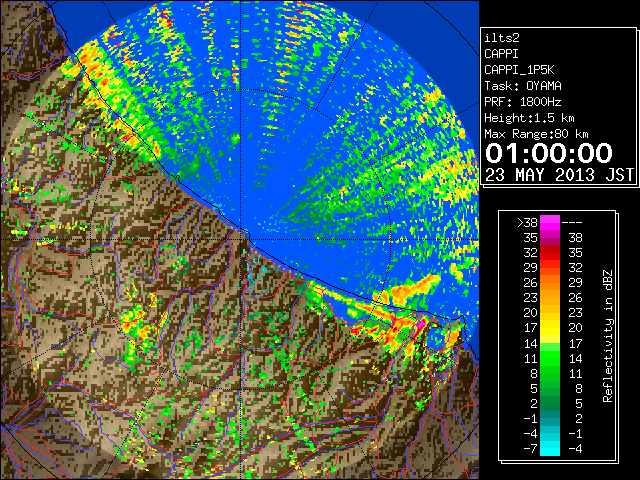Screen dimensions: 640x480
Task: Click the 01:00:00 timestamp
Action: coord(549,153)
